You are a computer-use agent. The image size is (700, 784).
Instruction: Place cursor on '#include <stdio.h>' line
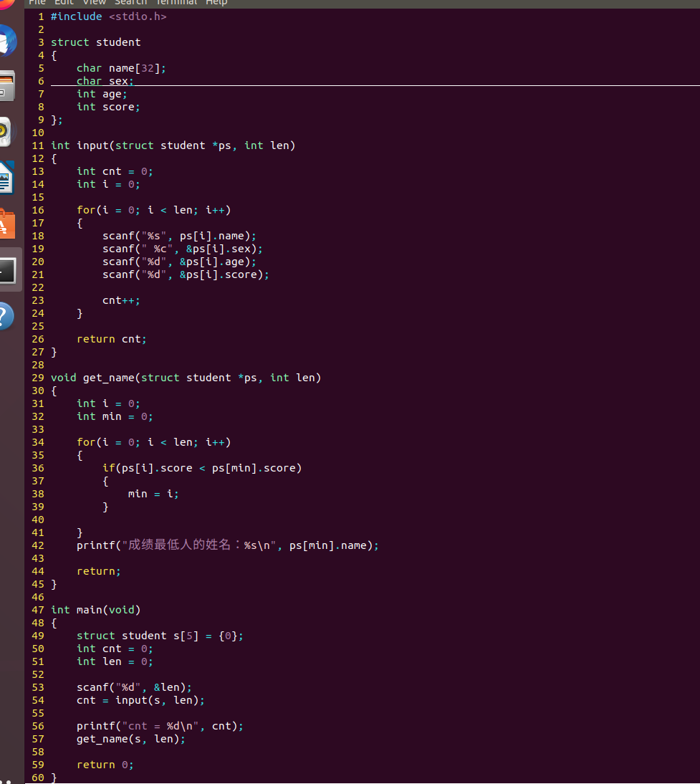tap(108, 16)
